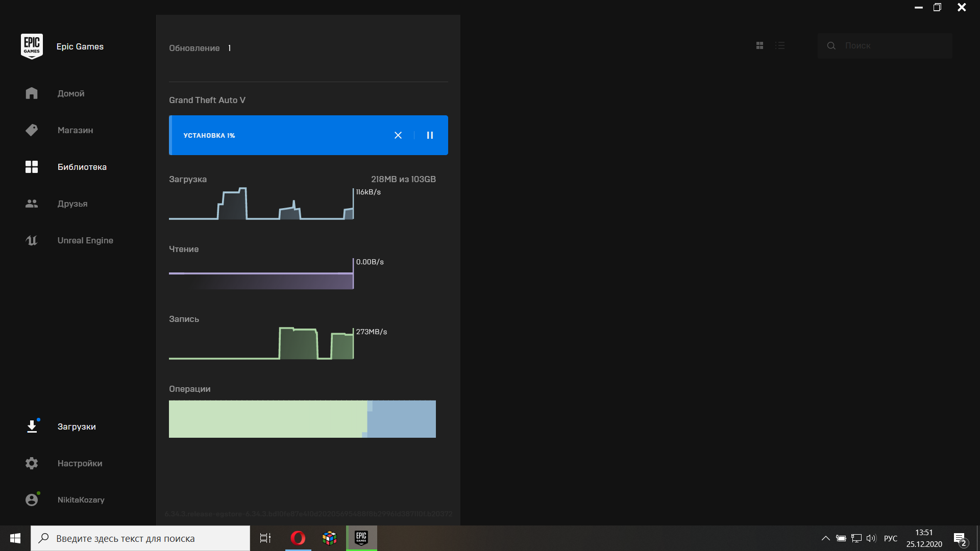Click the 116kB/s download speed value
Image resolution: width=980 pixels, height=551 pixels.
[x=369, y=192]
